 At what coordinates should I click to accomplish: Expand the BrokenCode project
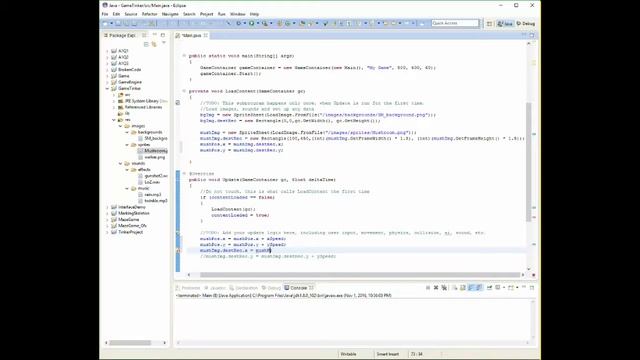107,70
